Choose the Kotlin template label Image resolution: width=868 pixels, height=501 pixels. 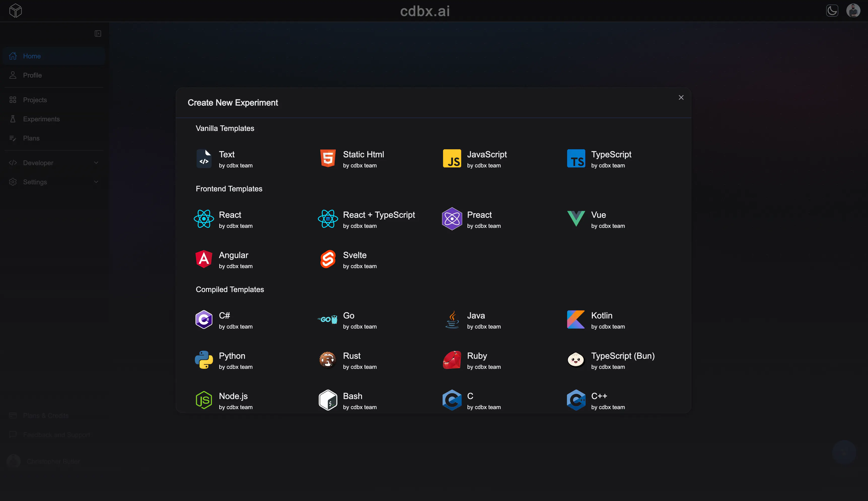602,316
